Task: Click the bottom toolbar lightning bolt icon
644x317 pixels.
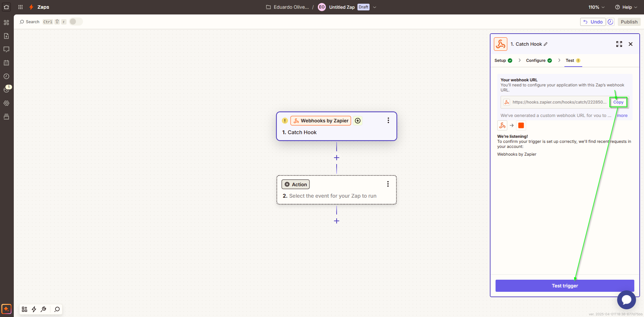Action: [34, 309]
